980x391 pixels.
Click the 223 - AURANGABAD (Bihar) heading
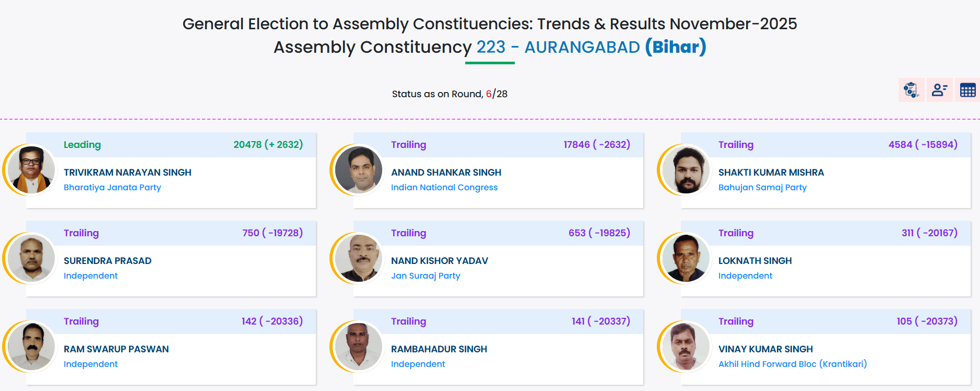(591, 47)
